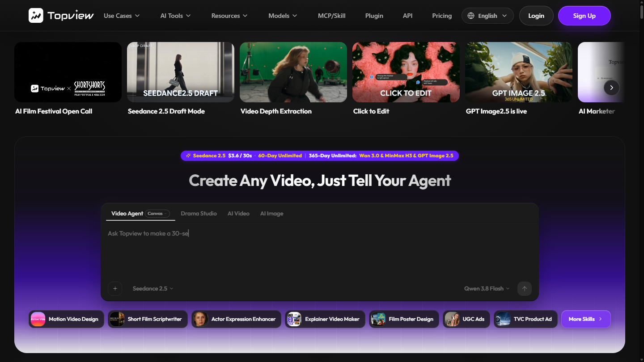Click the "GPT Image2.5 is live" caption
Screen dimensions: 644x362
[x=496, y=111]
